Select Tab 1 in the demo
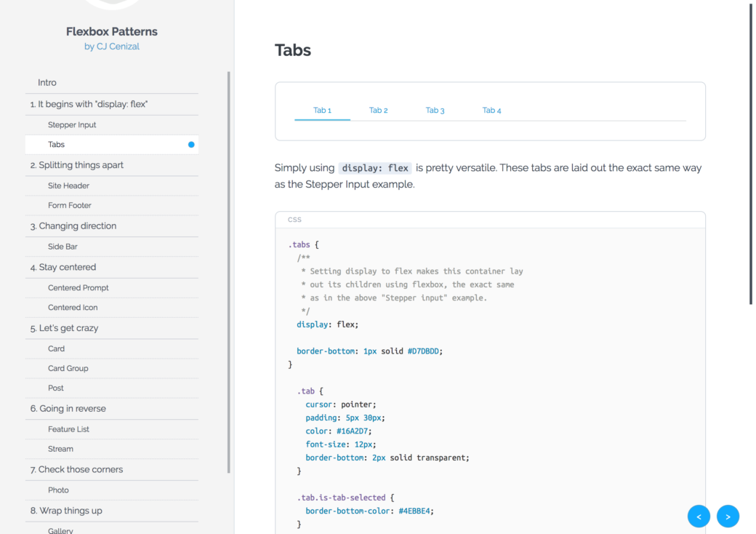756x534 pixels. click(322, 110)
